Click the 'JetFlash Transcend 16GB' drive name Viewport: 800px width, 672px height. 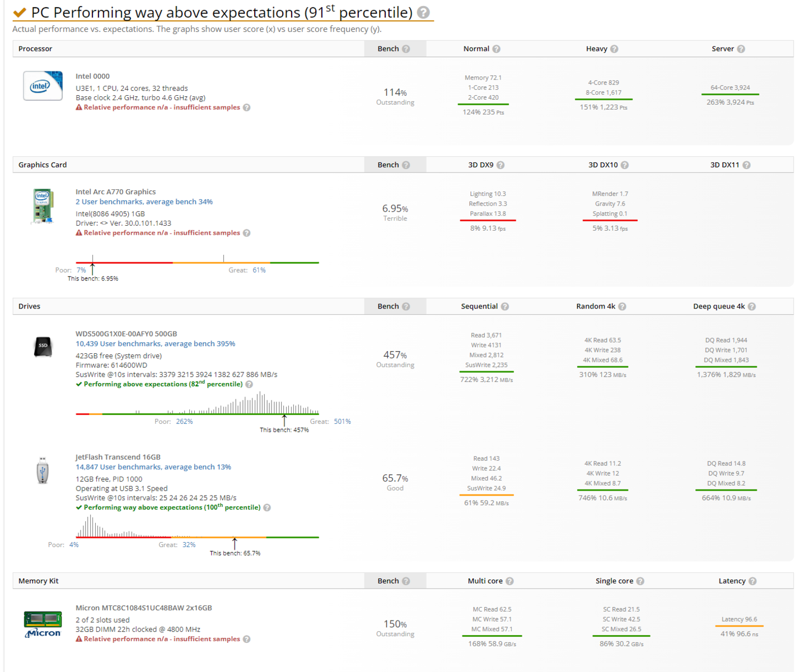tap(118, 457)
